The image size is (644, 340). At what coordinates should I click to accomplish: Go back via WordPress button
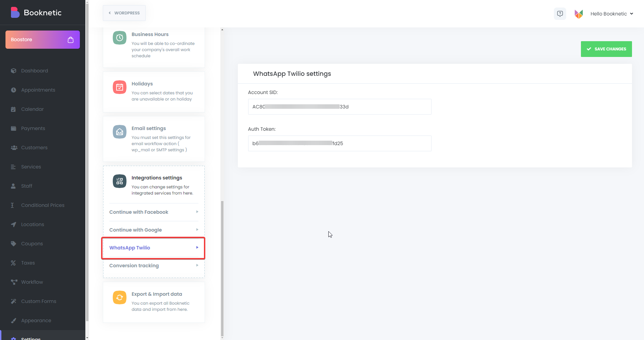click(x=124, y=13)
